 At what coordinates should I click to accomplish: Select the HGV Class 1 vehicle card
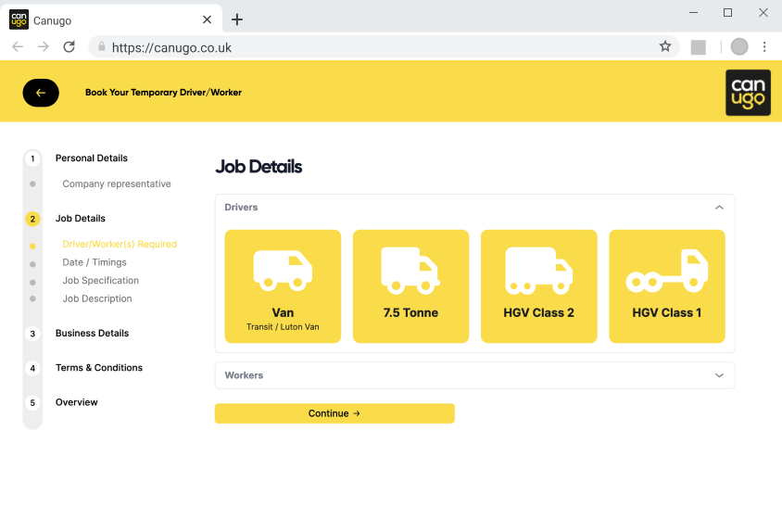tap(666, 285)
